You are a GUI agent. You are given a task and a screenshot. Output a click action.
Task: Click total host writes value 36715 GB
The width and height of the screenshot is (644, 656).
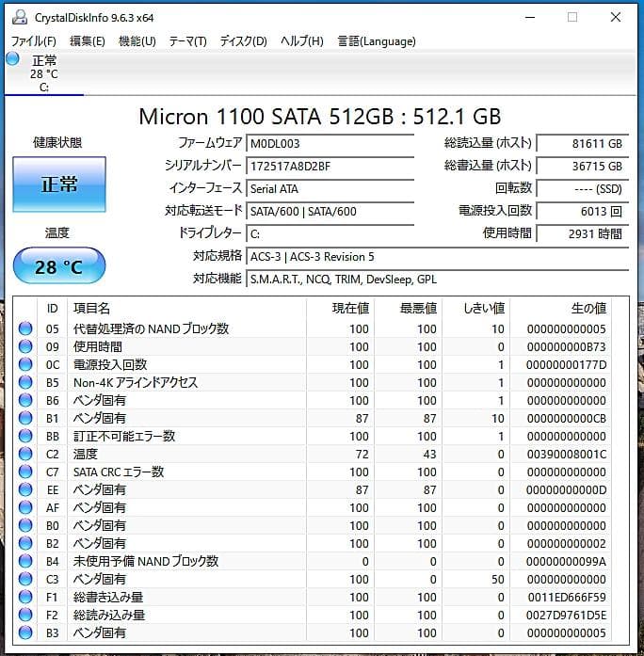point(583,166)
